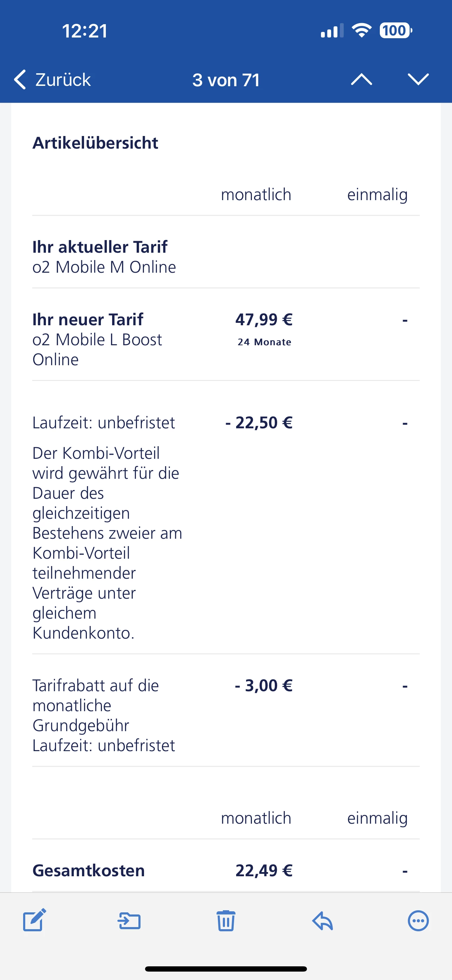Reply to this email
The width and height of the screenshot is (452, 980).
pyautogui.click(x=323, y=921)
